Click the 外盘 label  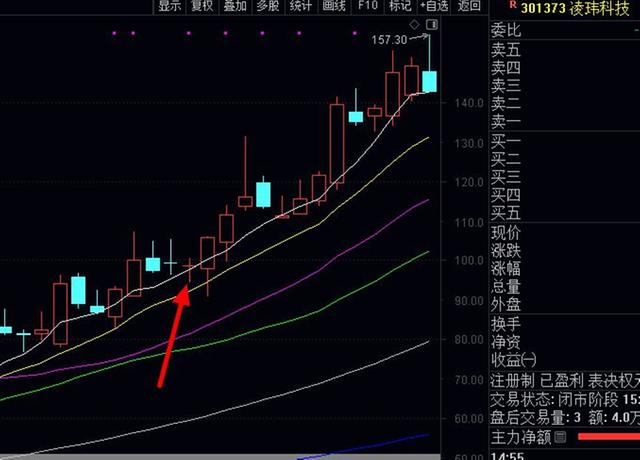pyautogui.click(x=506, y=304)
